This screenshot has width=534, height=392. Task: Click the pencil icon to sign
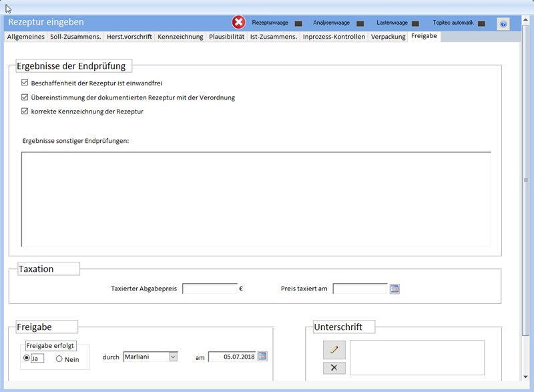point(334,349)
